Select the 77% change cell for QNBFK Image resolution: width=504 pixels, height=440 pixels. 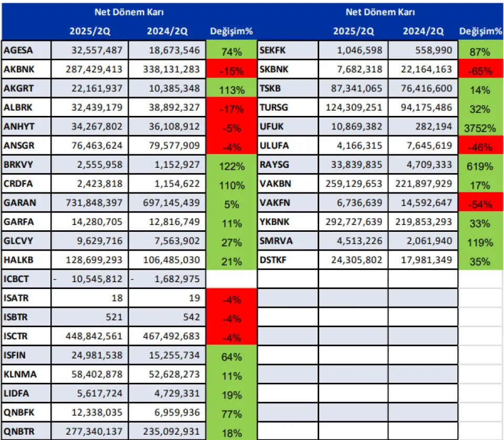232,412
